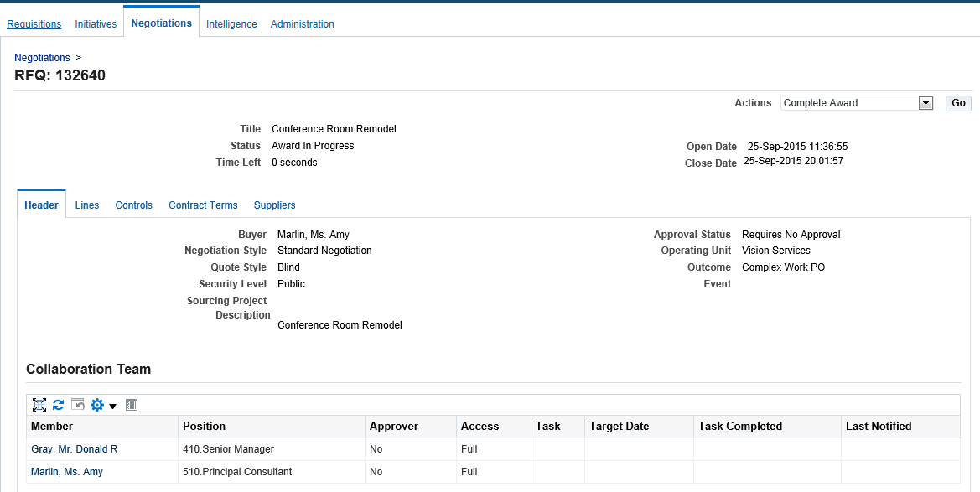Refresh the Collaboration Team table
The height and width of the screenshot is (492, 980).
pos(58,405)
